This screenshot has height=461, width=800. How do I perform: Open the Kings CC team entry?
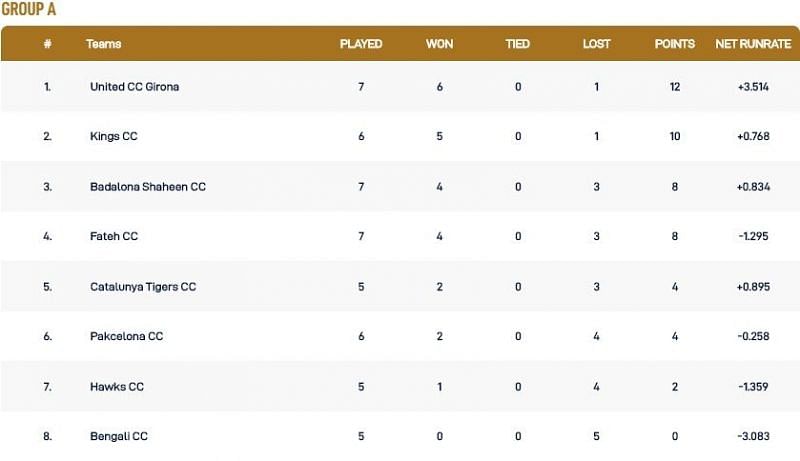[113, 137]
